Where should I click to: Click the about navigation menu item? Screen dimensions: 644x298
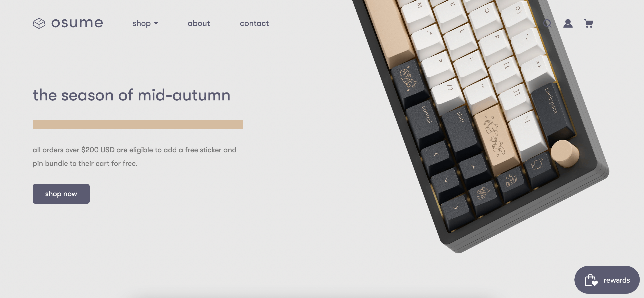(199, 23)
